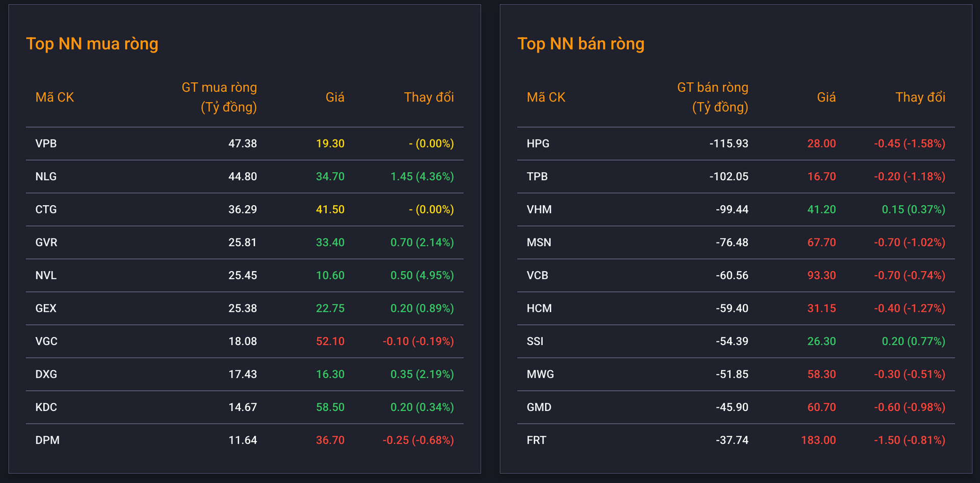Click MSN net sell value -76.48
980x483 pixels.
pyautogui.click(x=732, y=243)
